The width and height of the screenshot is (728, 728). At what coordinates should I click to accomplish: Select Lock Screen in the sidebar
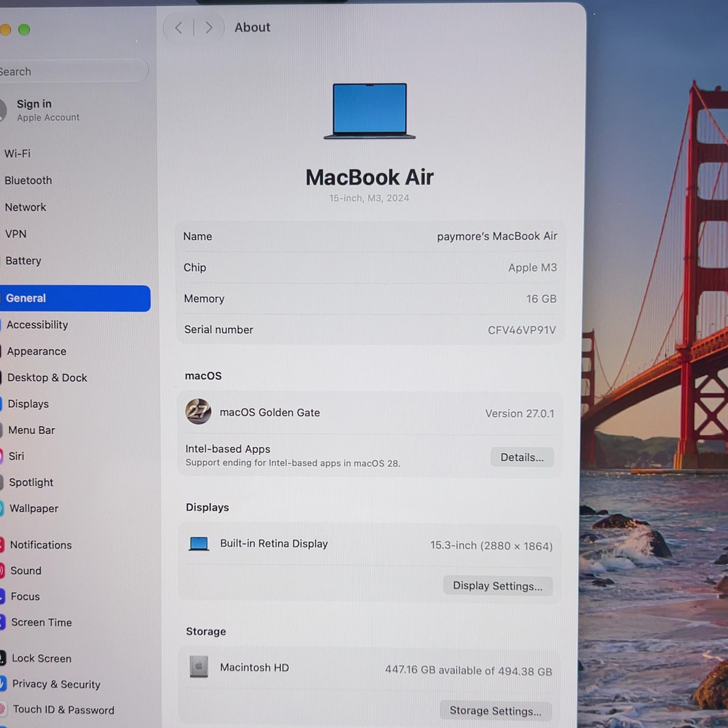pos(41,658)
